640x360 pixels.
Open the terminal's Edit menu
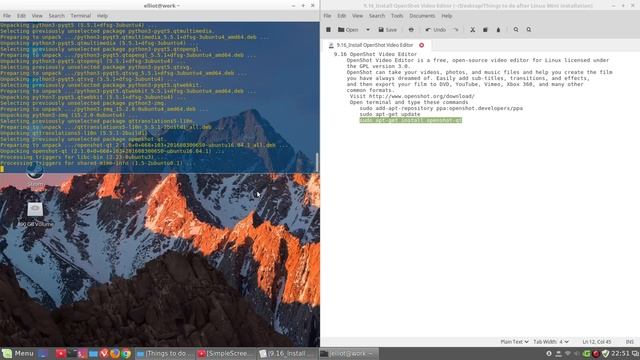(x=21, y=16)
